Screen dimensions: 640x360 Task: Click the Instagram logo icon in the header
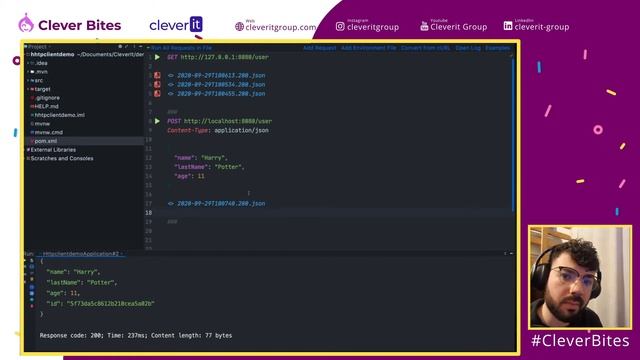[340, 27]
